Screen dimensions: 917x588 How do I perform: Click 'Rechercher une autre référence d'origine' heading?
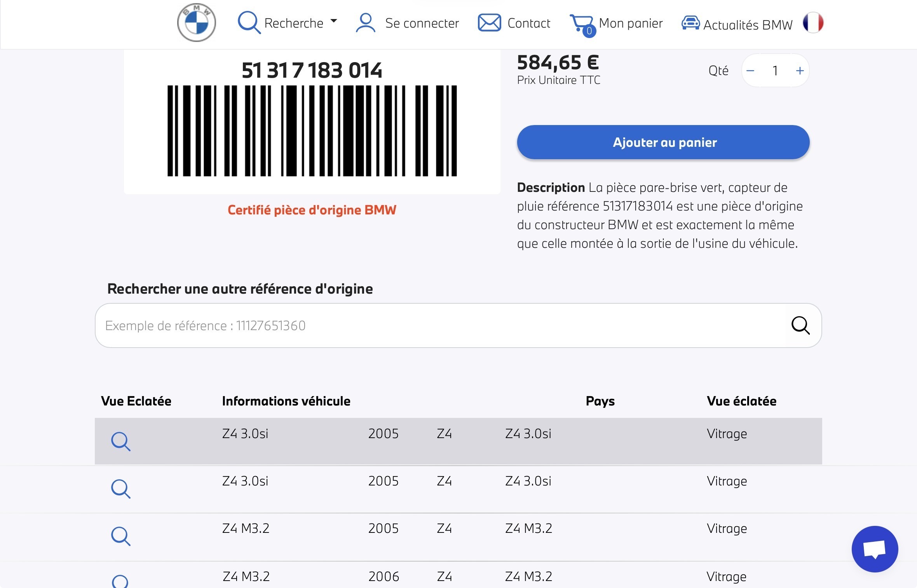240,289
